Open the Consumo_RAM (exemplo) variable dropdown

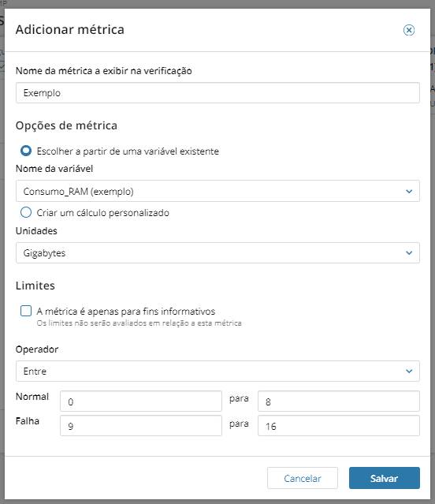point(217,191)
